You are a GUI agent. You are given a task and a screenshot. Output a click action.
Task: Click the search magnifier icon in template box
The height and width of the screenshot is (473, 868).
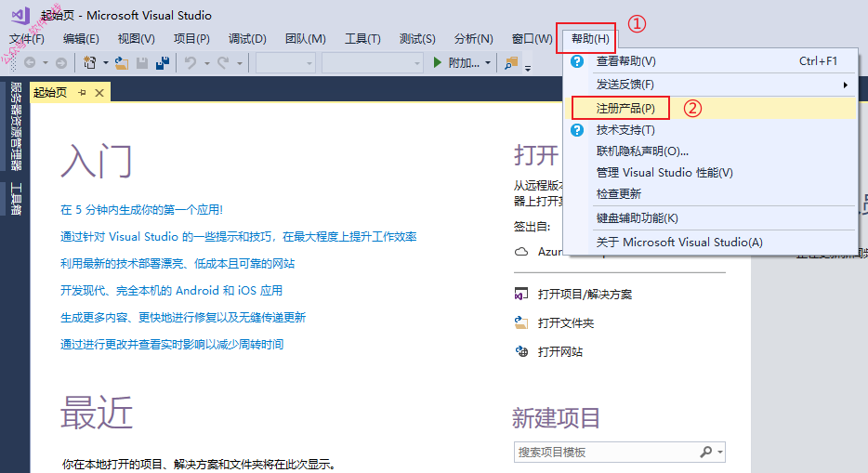[705, 452]
